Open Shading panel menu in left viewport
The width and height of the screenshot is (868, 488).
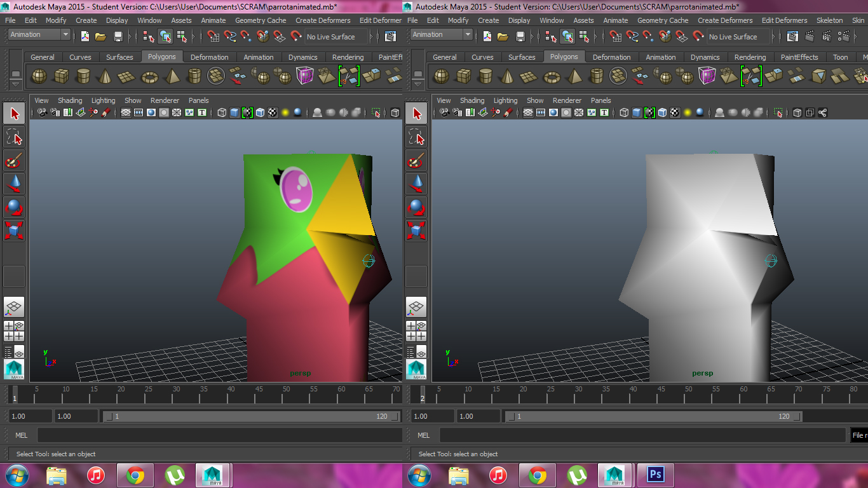[70, 100]
